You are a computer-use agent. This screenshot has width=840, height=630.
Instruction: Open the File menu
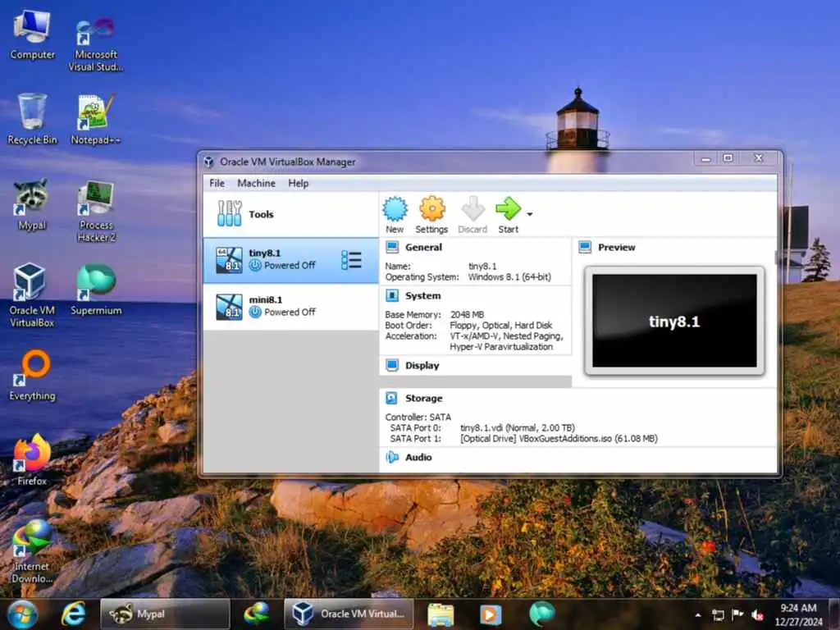217,183
